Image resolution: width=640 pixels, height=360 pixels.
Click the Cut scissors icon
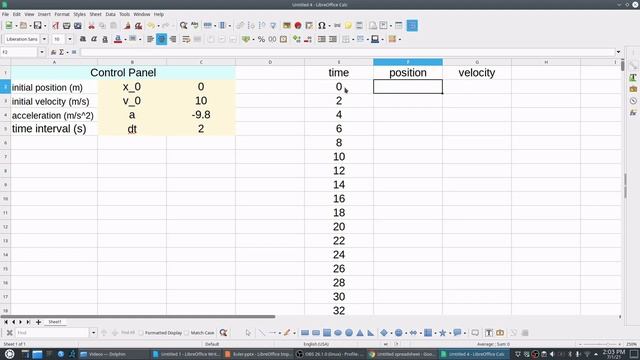(x=91, y=26)
